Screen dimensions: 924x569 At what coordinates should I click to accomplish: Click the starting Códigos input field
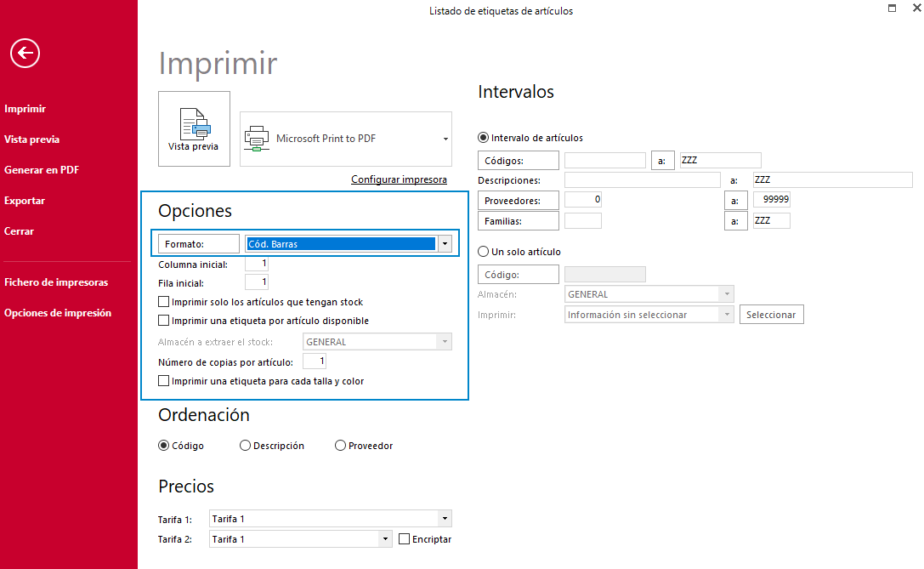pos(605,160)
